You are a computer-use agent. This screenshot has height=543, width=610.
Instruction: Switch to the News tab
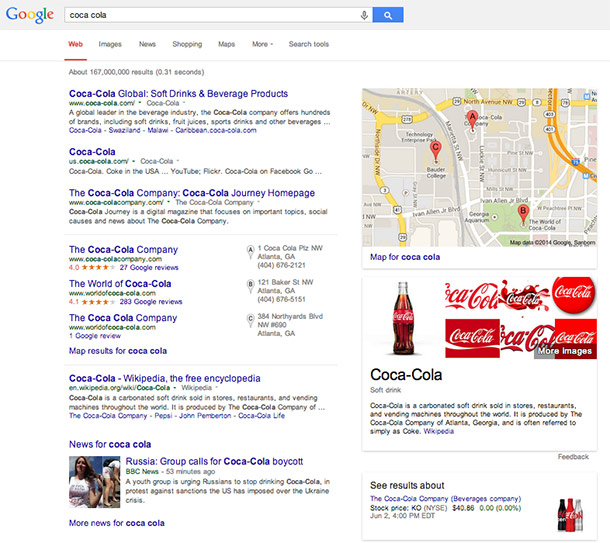point(147,44)
